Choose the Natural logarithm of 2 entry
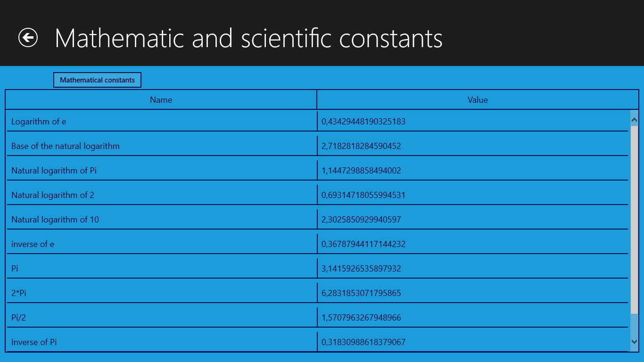The image size is (644, 362). click(x=317, y=195)
